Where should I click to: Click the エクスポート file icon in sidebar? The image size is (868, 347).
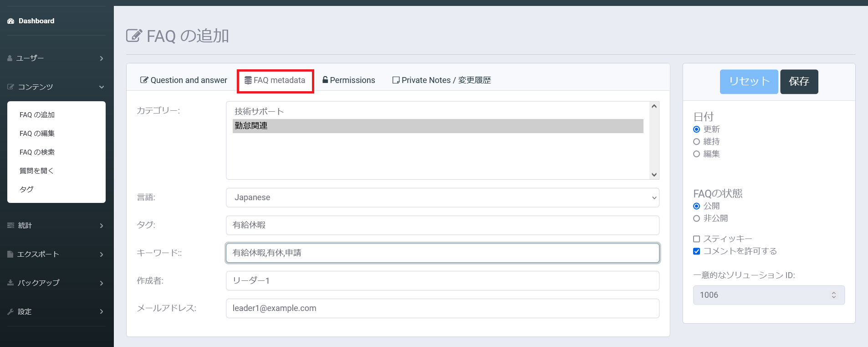click(10, 254)
